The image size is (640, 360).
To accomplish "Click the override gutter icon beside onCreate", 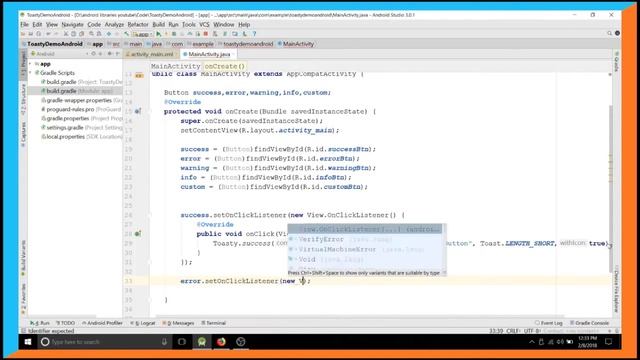I will (x=138, y=111).
